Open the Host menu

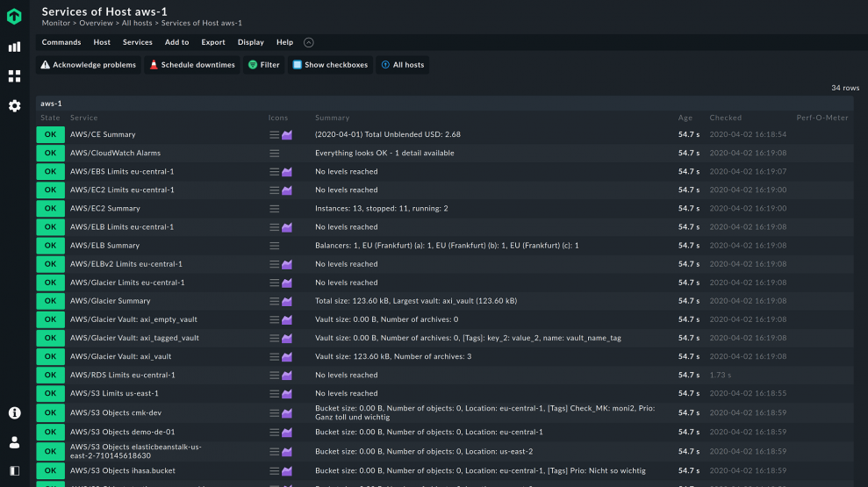point(102,42)
